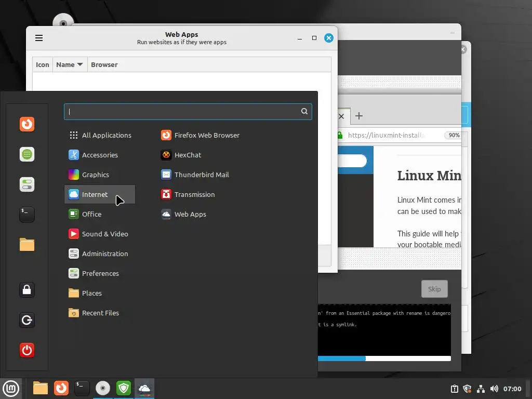Click the Linux Mint page heading
The image size is (532, 399).
click(x=429, y=176)
